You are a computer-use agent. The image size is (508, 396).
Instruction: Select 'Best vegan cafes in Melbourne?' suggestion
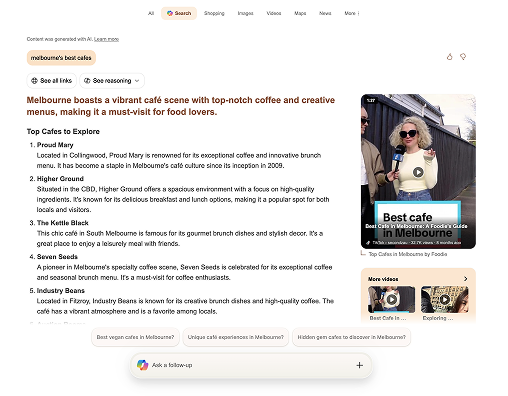135,337
